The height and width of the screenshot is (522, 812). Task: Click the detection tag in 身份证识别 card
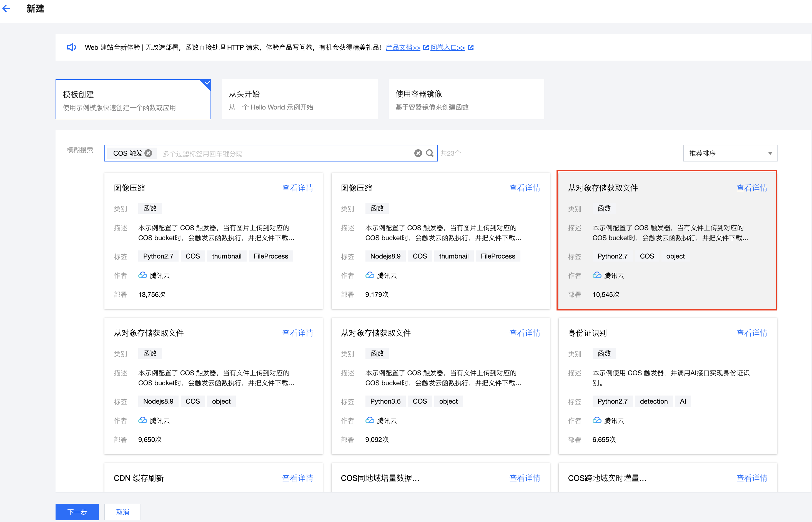tap(653, 401)
